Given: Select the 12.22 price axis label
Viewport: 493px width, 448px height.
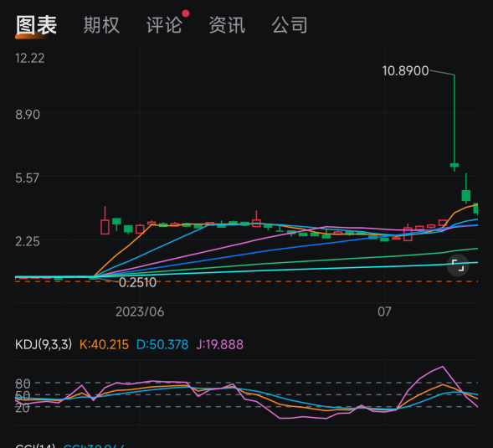Looking at the screenshot, I should coord(30,59).
